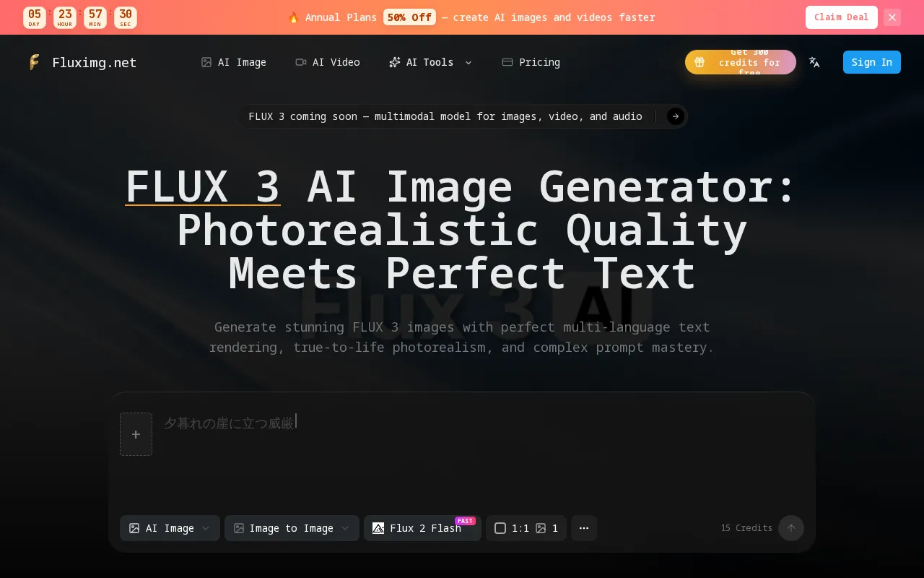Click the Claim Deal button
The width and height of the screenshot is (924, 578).
(x=842, y=17)
